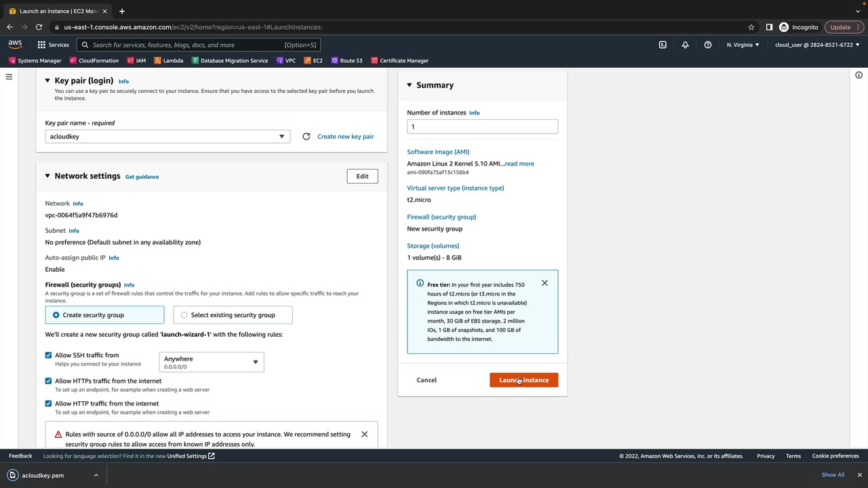Open acloudkey.pem download options arrow
Screen dimensions: 868x488
[96, 475]
